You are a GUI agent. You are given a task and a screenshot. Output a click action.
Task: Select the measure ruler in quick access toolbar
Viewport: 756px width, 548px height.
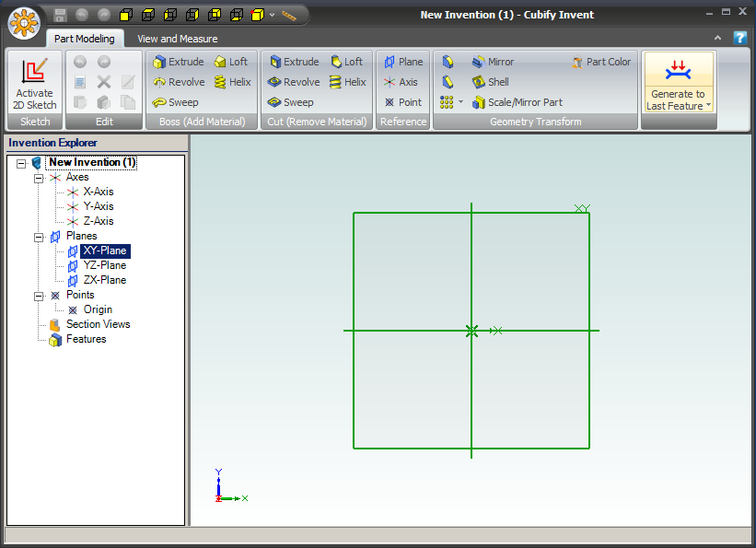point(289,15)
